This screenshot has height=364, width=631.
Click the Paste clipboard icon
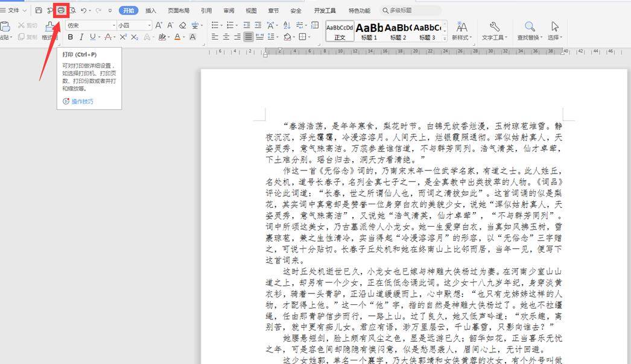(x=5, y=27)
